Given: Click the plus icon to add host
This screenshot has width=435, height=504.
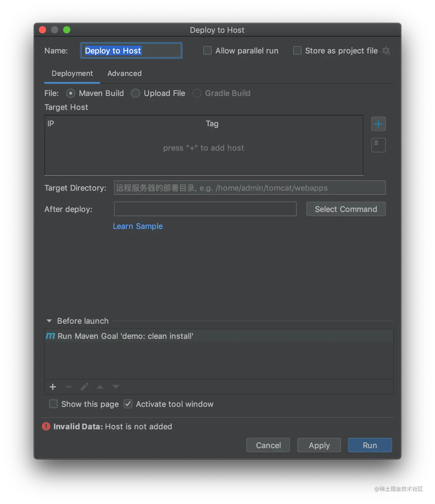Looking at the screenshot, I should 378,124.
